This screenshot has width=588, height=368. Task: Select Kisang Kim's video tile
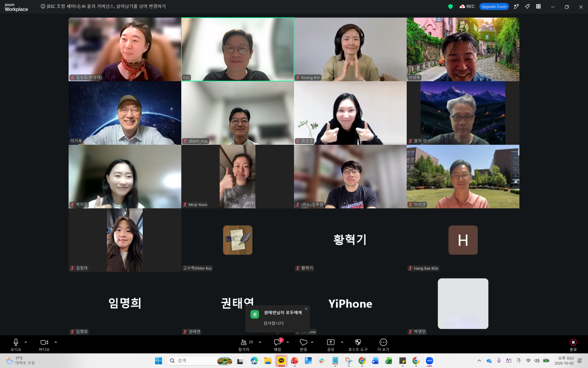click(x=350, y=49)
